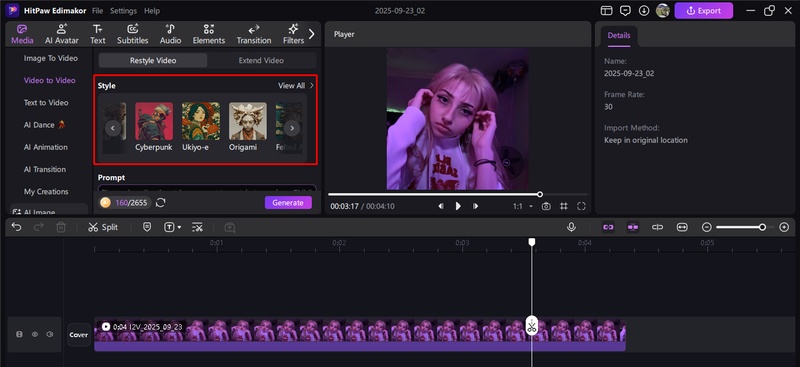The image size is (800, 367).
Task: Open the Audio tab
Action: pyautogui.click(x=170, y=34)
